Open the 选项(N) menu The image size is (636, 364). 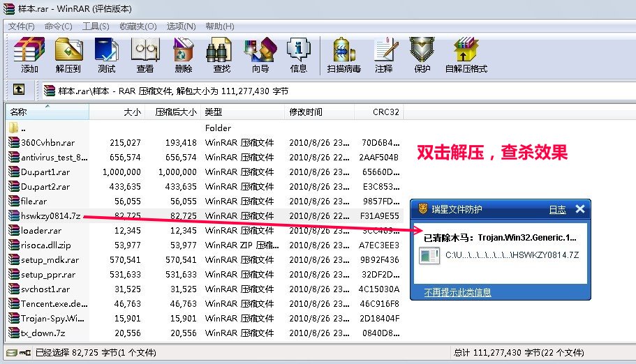coord(181,26)
